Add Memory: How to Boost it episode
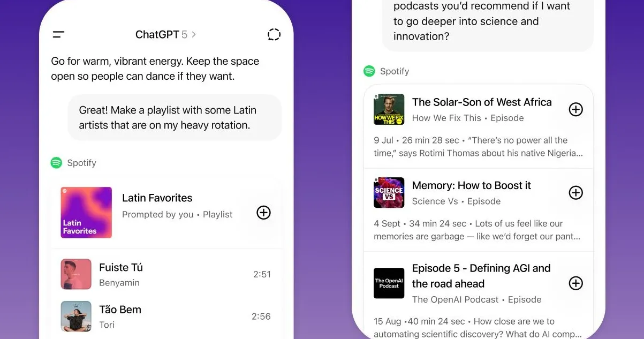 point(575,193)
